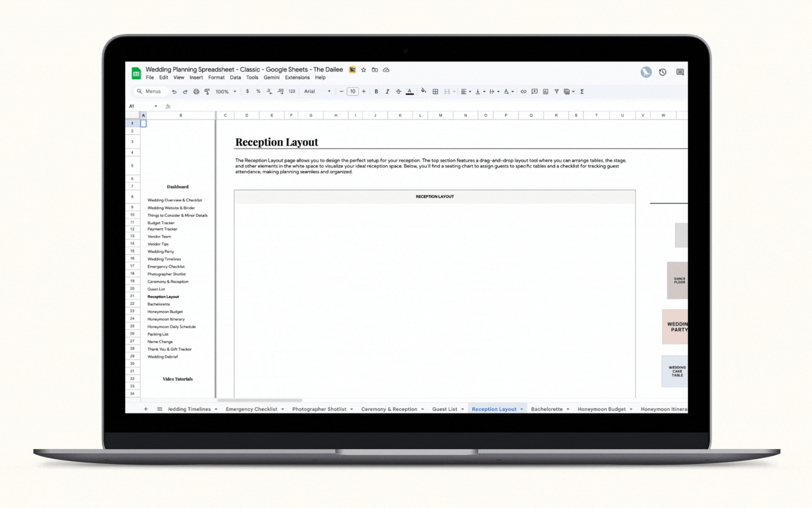Expand the 100% zoom dropdown
Image resolution: width=812 pixels, height=508 pixels.
(x=226, y=92)
